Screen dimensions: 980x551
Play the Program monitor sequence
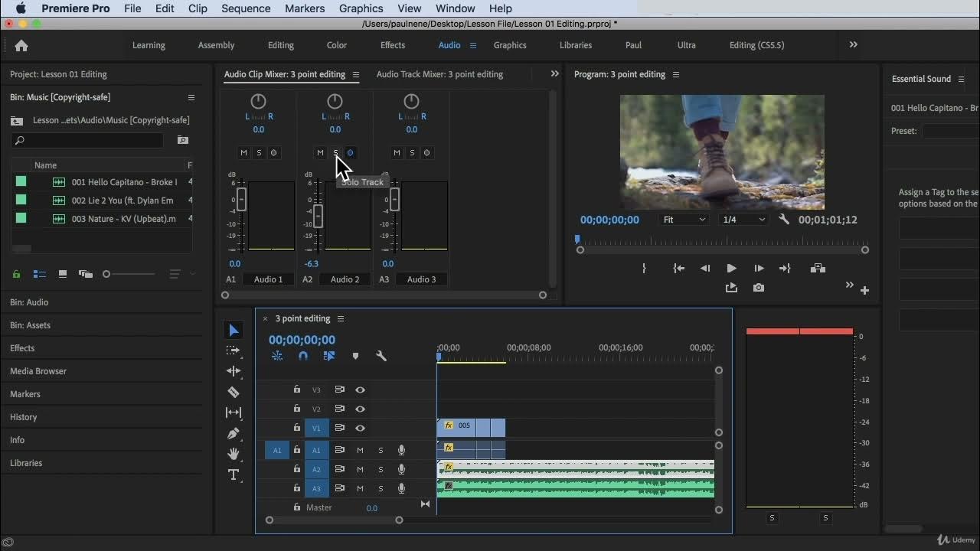731,269
